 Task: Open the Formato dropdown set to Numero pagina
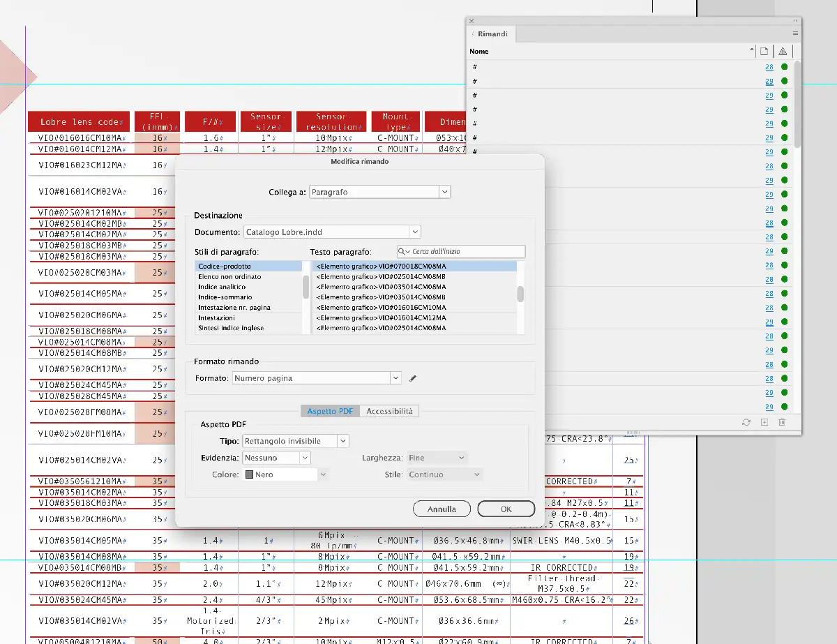point(395,378)
